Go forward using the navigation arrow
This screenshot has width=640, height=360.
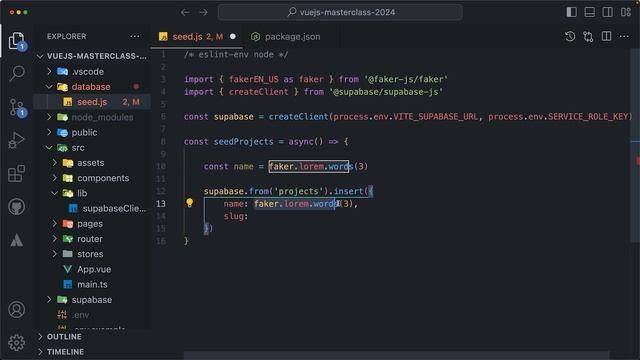click(x=203, y=12)
